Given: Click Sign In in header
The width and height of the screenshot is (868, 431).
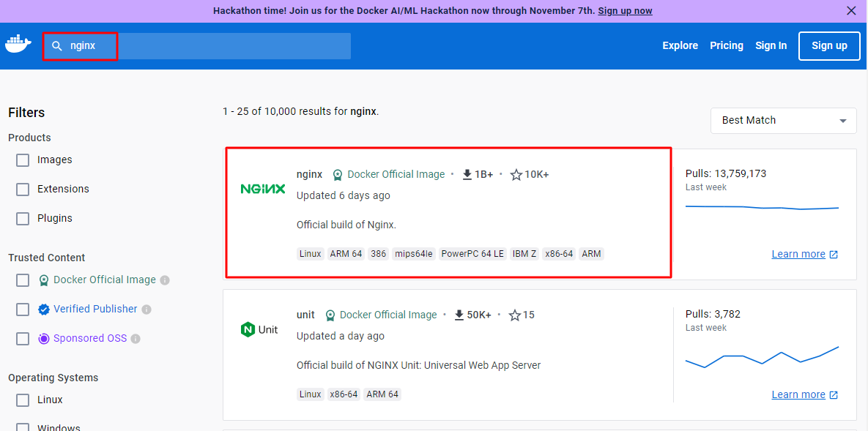Looking at the screenshot, I should (x=771, y=46).
